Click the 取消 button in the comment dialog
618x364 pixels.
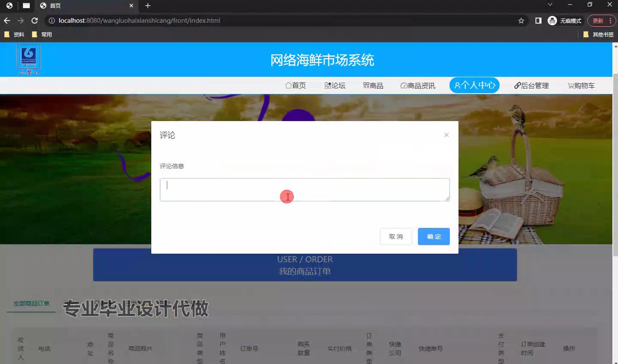tap(396, 237)
